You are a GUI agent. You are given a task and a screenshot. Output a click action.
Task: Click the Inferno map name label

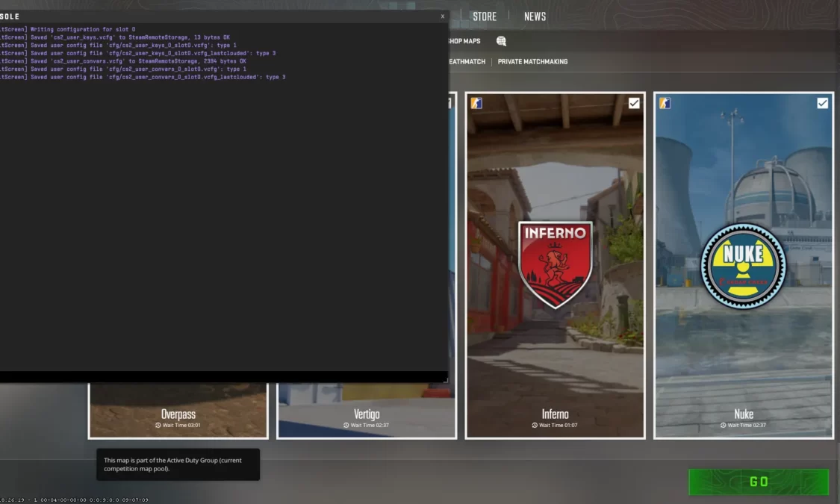coord(555,414)
